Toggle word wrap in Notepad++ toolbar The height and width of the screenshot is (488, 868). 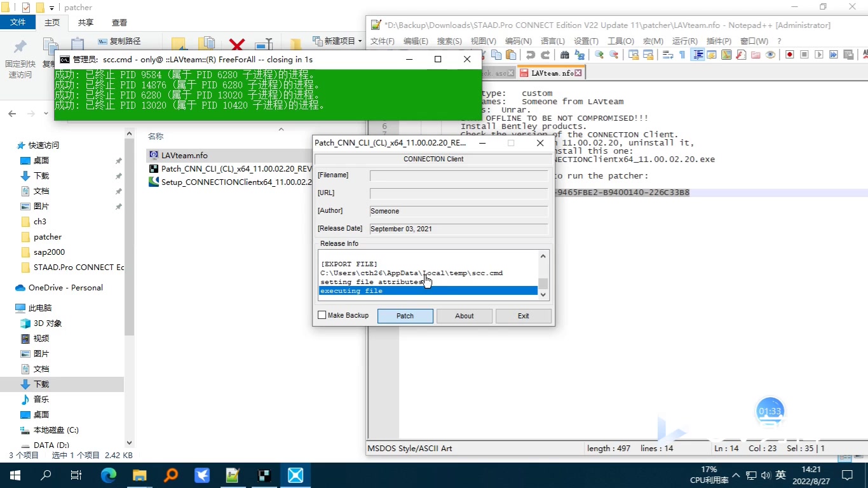click(x=668, y=55)
